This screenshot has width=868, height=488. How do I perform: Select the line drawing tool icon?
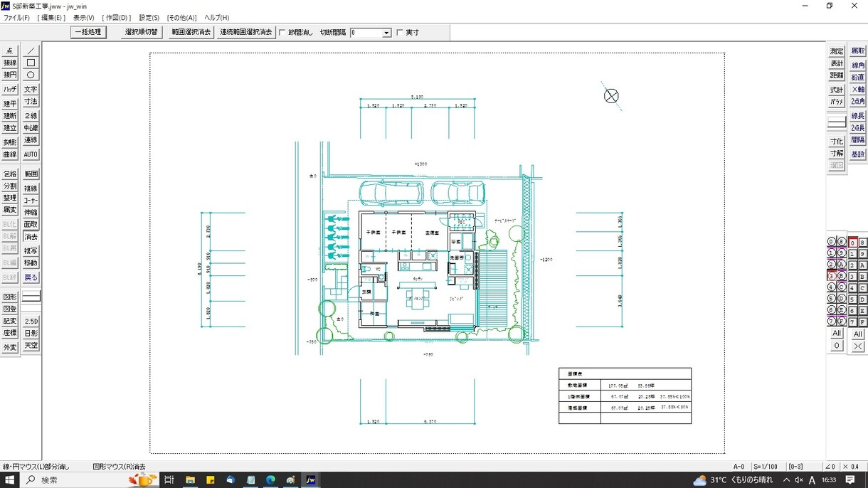[31, 51]
